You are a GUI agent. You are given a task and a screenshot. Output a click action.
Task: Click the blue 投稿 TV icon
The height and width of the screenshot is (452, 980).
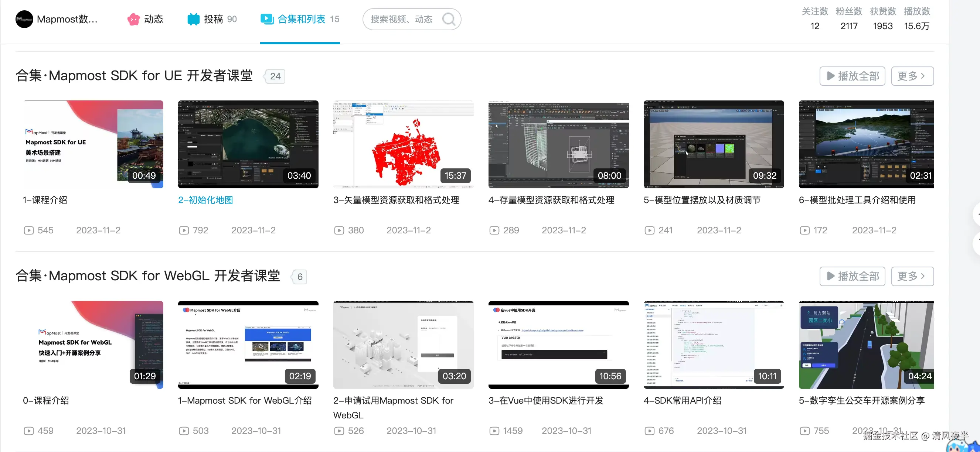click(193, 19)
